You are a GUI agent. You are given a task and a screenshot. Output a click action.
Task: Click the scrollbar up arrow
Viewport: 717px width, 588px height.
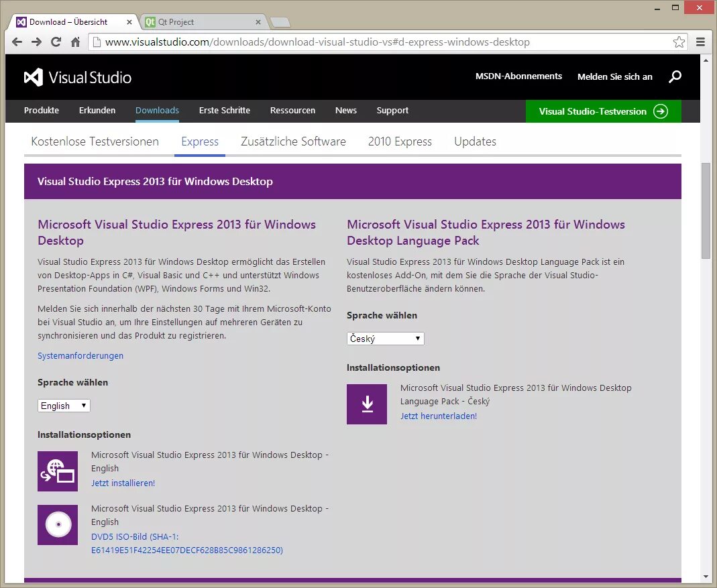click(706, 60)
